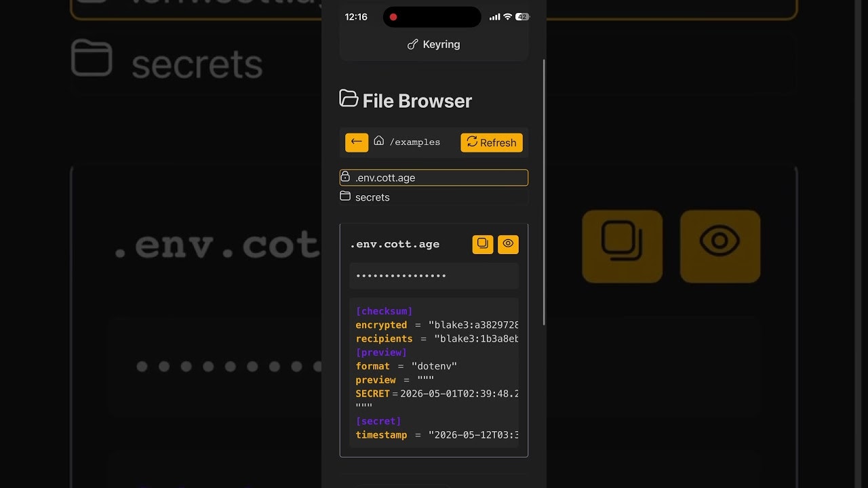Image resolution: width=868 pixels, height=488 pixels.
Task: Click the Refresh button
Action: 492,142
